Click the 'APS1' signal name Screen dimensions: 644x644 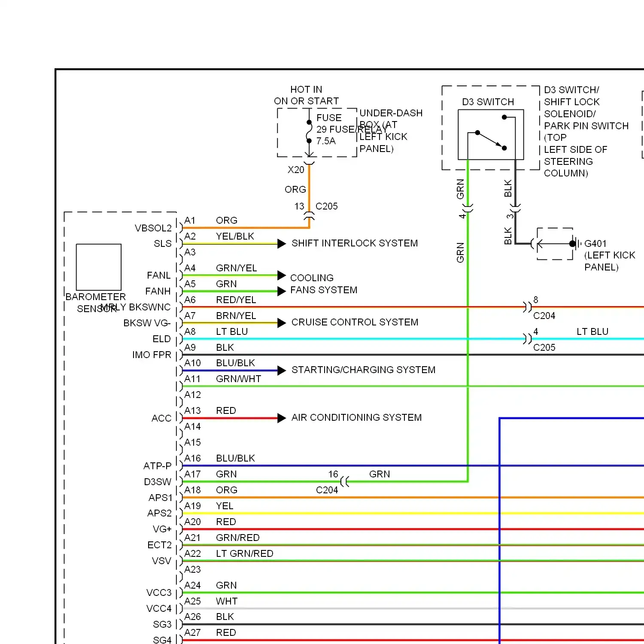pos(161,498)
